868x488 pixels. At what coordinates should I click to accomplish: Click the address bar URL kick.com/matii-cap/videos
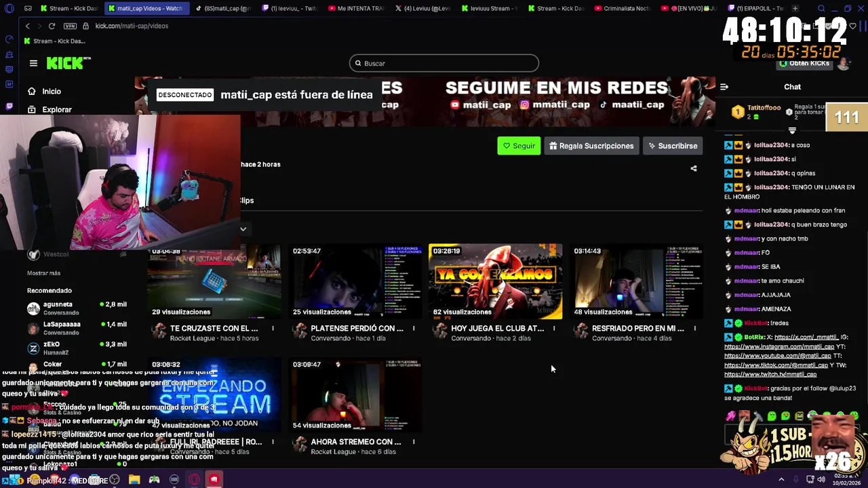(132, 26)
